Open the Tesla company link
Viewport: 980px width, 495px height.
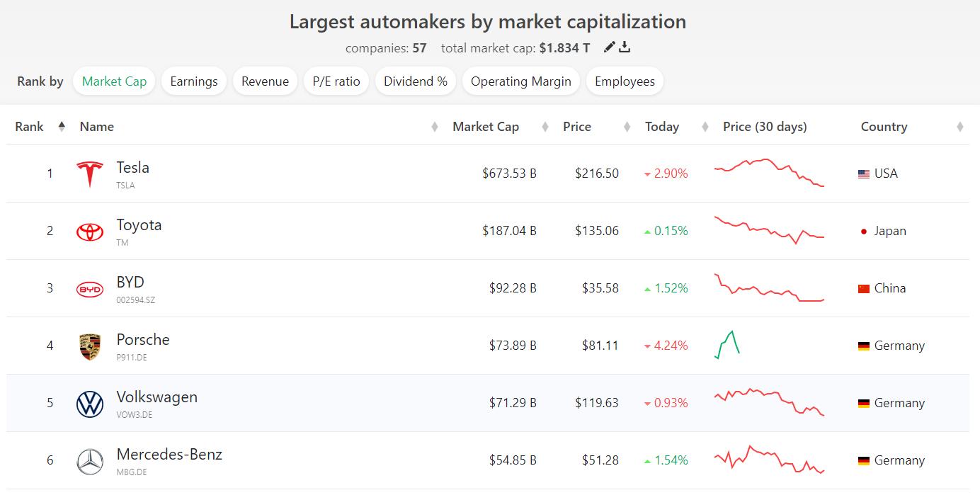[132, 168]
